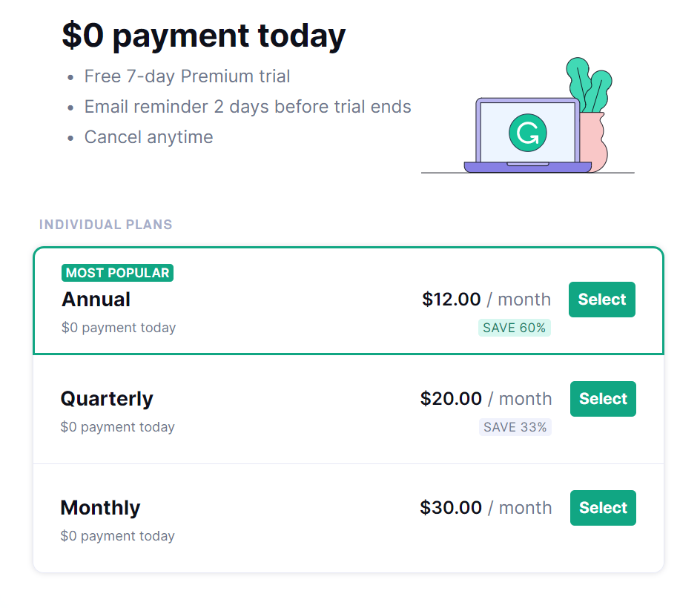The image size is (700, 608).
Task: Click the $12.00 / month price
Action: [486, 300]
